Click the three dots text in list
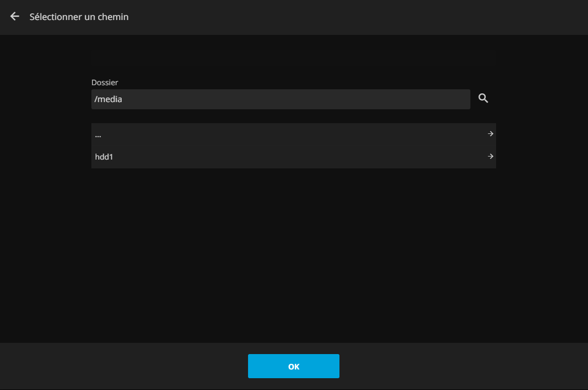 98,135
